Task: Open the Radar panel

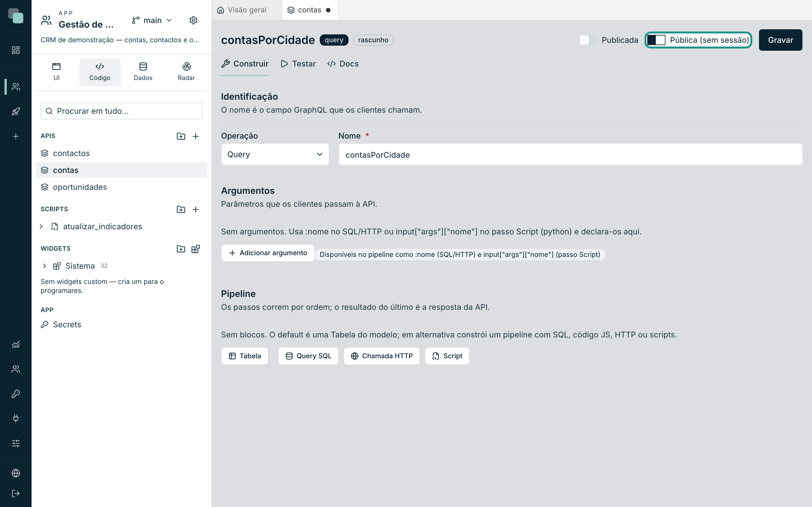Action: coord(186,72)
